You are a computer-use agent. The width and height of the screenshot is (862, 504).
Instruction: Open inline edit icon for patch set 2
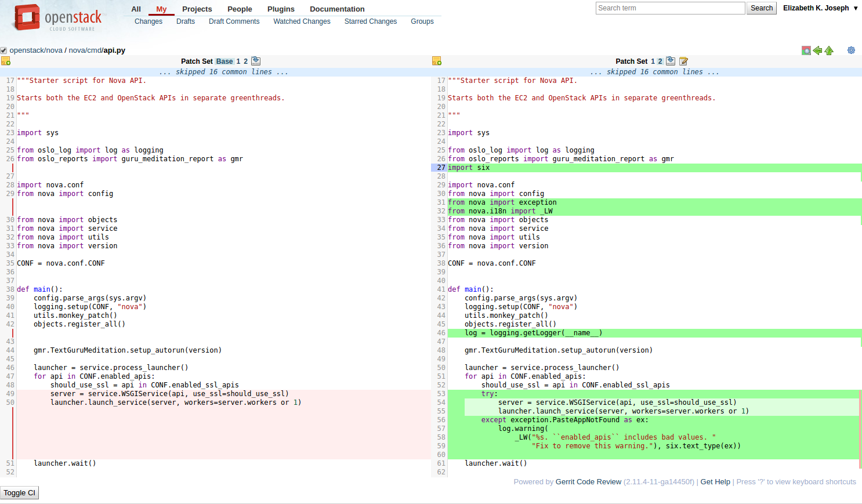click(x=683, y=61)
